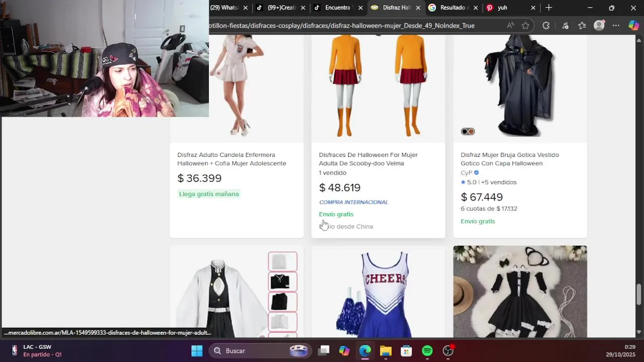Image resolution: width=644 pixels, height=362 pixels.
Task: Open Microsoft Store from the taskbar
Action: 406,350
